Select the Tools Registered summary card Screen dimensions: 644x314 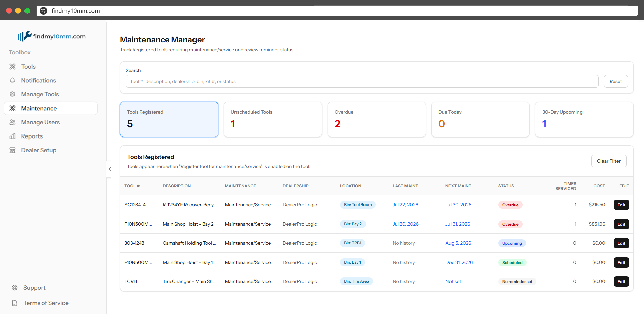pos(169,119)
